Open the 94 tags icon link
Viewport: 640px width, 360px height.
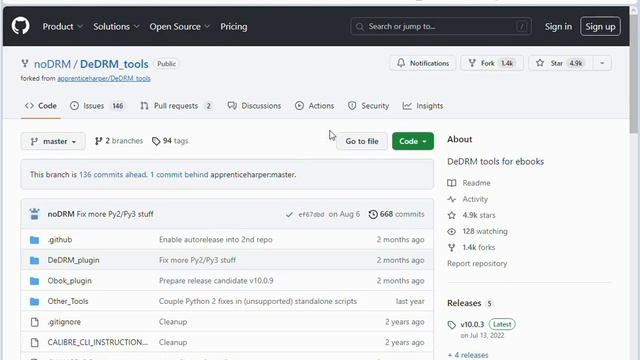pos(156,141)
